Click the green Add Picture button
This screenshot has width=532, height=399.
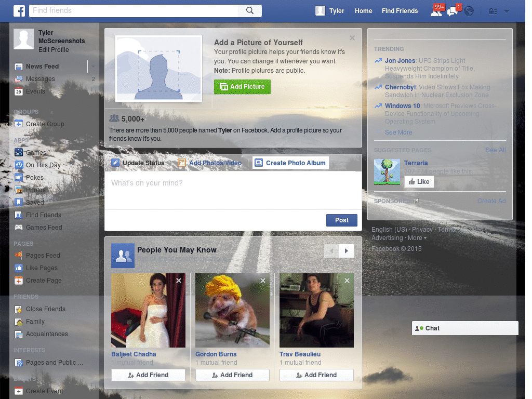[x=242, y=87]
